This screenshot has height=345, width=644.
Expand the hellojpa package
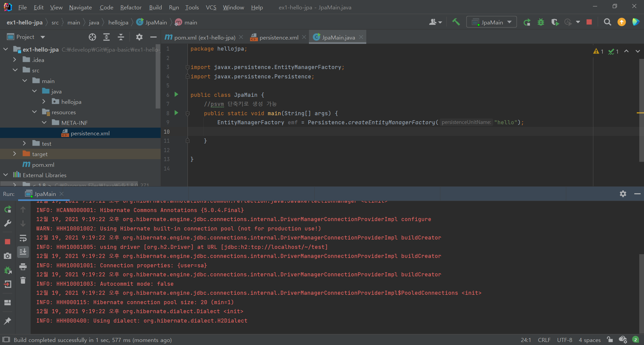tap(44, 101)
